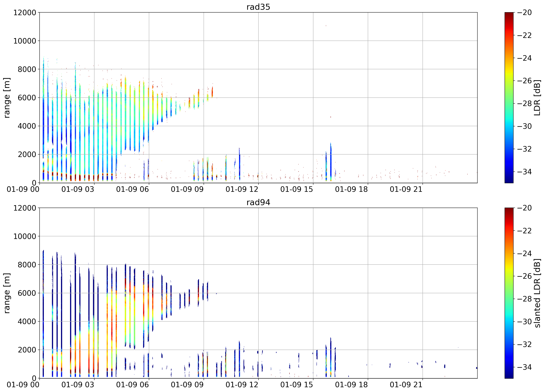Click the −20 tick on the rad35 colorbar
Screen dimensions: 545x392
(x=524, y=13)
